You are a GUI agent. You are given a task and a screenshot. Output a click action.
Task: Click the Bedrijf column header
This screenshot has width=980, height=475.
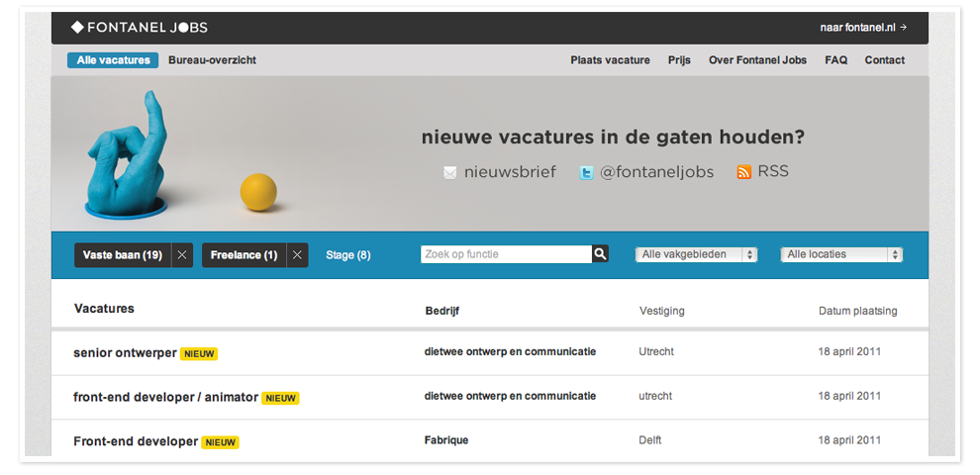tap(441, 311)
